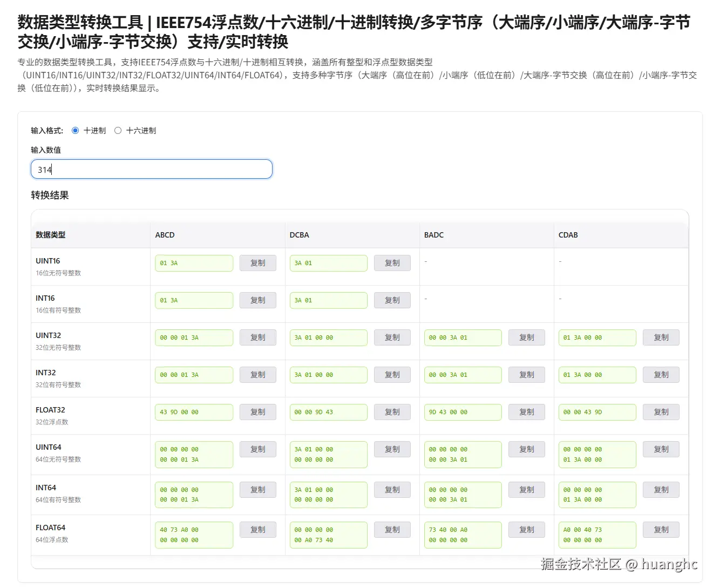Copy the UINT64 BADC result

point(526,449)
